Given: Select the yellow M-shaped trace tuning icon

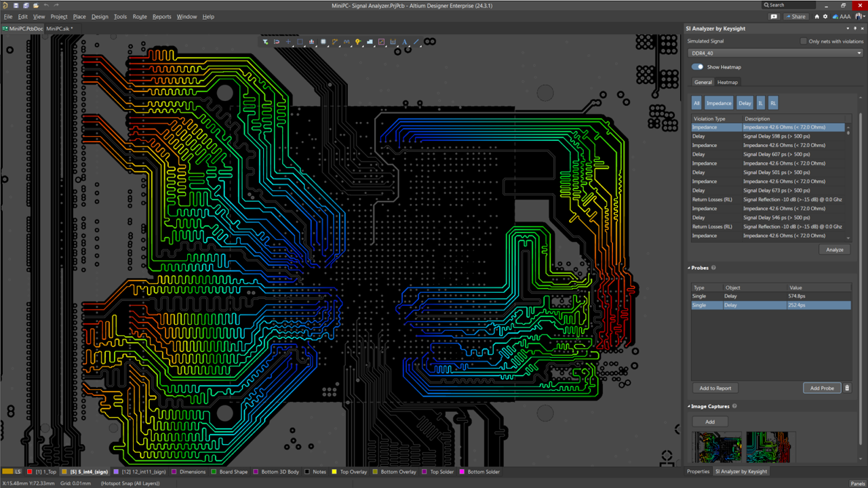Looking at the screenshot, I should (x=346, y=41).
